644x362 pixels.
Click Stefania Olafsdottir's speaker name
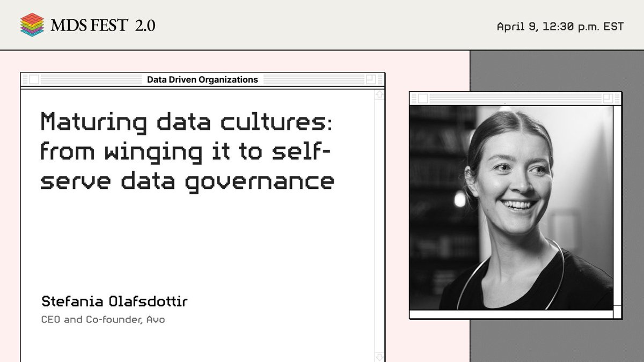[114, 301]
